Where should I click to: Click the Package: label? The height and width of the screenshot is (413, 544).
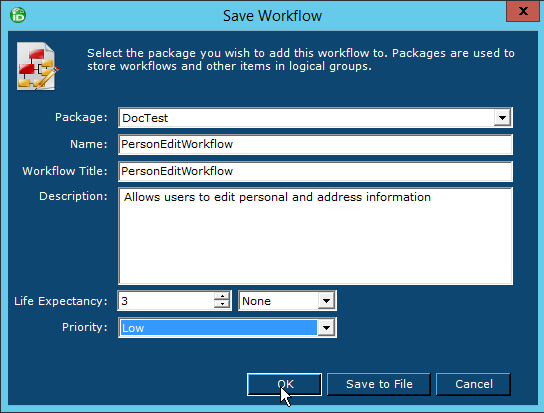point(81,117)
